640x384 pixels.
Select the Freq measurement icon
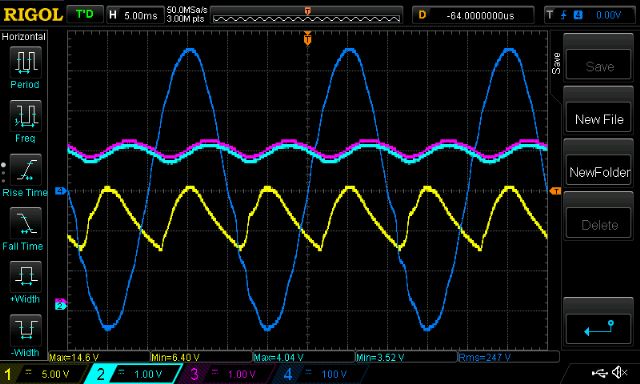25,115
